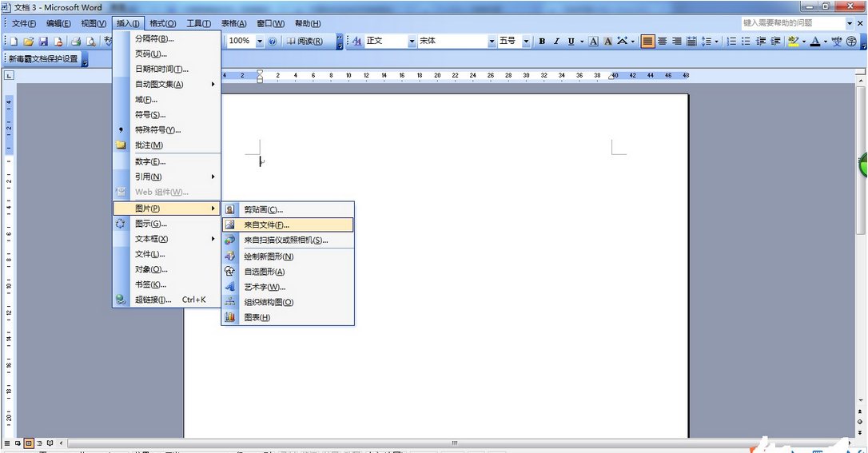Toggle Align Left justification button
The height and width of the screenshot is (453, 868).
647,42
